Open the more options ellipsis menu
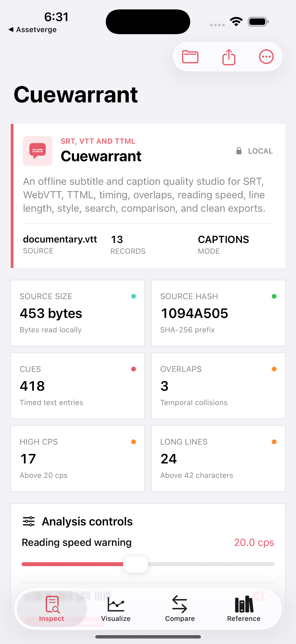Screen dimensions: 296x644 (266, 57)
